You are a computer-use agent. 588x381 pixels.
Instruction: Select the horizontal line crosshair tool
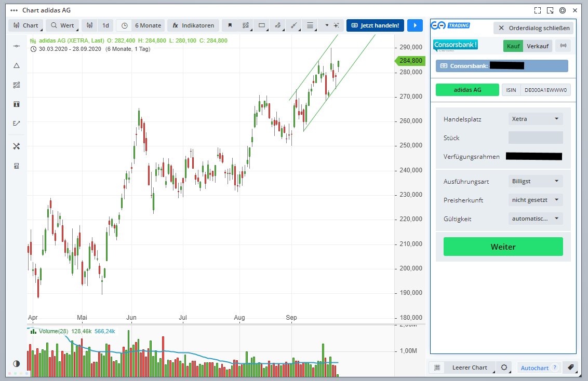[x=17, y=46]
